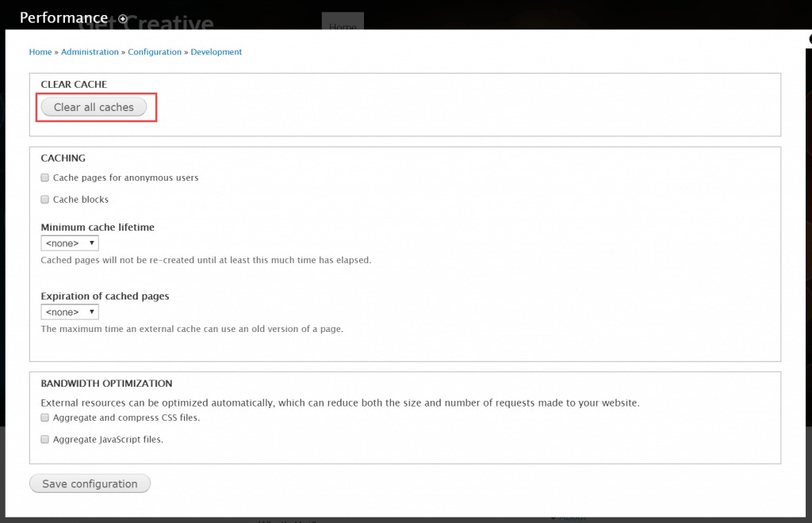Open the Configuration breadcrumb link
The image size is (812, 523).
click(155, 52)
